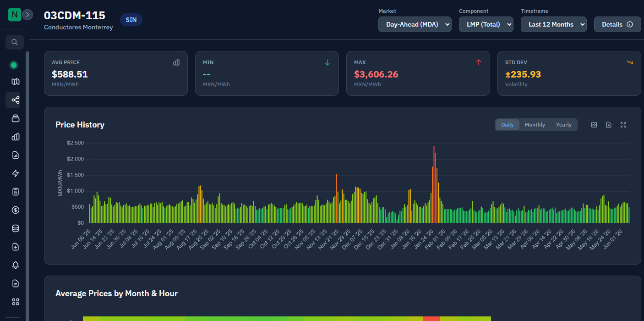Click the 03CDM-115 node title
Screen dimensions: 644x321
pyautogui.click(x=75, y=15)
